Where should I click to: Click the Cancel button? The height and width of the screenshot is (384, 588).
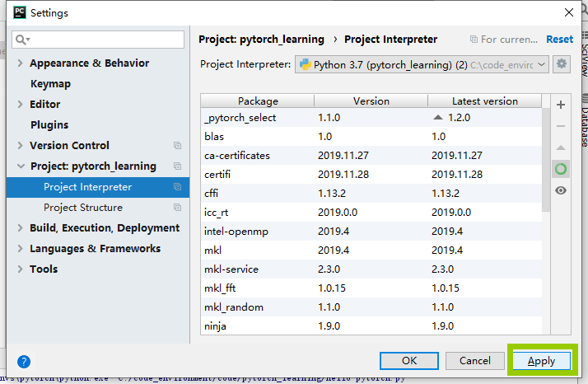[x=474, y=361]
